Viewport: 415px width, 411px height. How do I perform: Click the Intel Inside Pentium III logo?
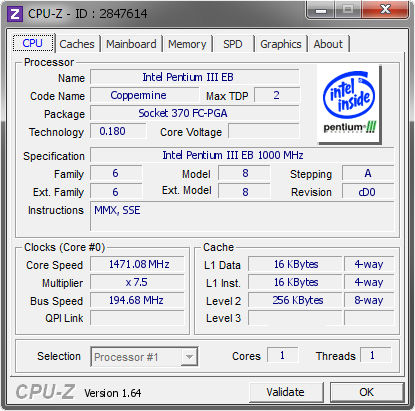click(349, 104)
